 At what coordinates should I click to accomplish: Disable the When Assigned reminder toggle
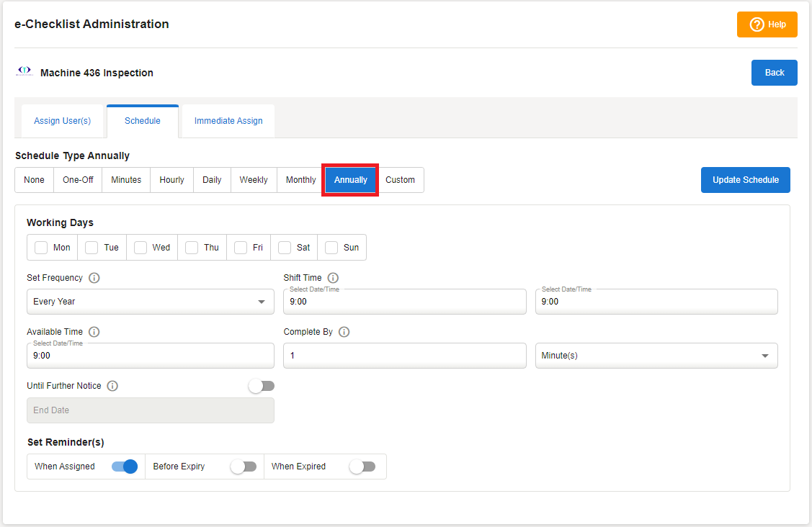click(125, 467)
